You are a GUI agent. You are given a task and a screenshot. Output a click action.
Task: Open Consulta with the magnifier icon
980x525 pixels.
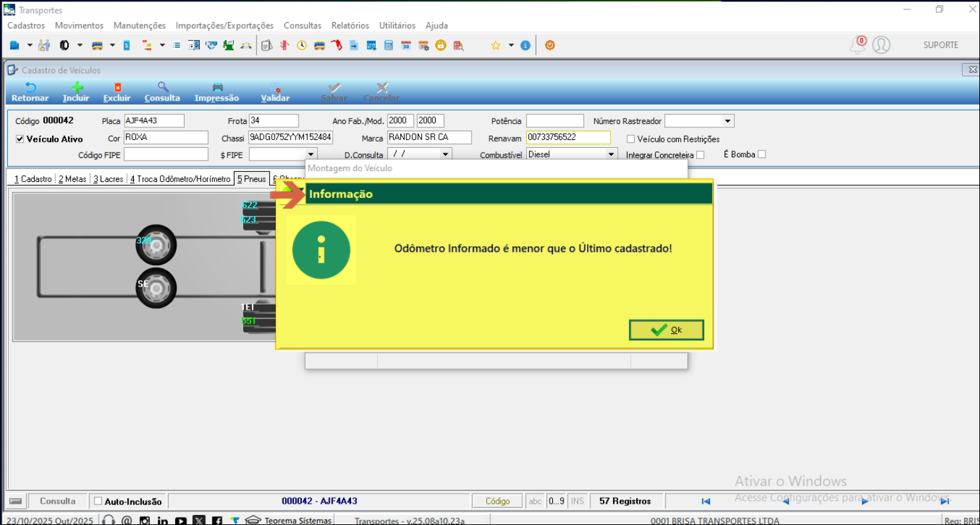[163, 88]
